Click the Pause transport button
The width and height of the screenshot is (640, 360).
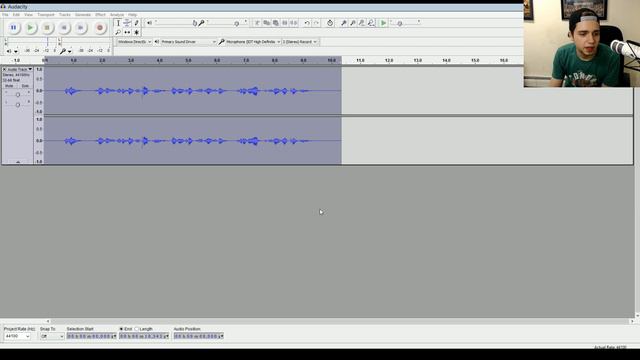point(13,28)
